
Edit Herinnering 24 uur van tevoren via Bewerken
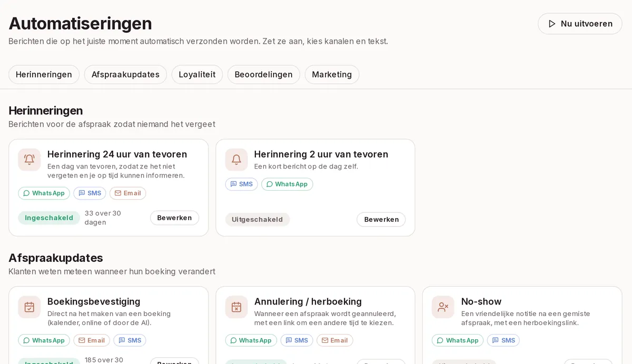pyautogui.click(x=174, y=218)
